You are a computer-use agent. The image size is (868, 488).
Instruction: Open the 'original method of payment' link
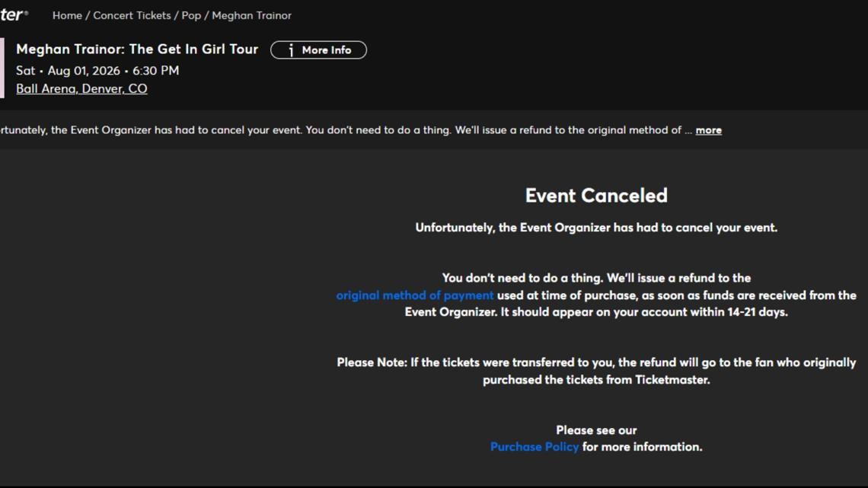415,295
